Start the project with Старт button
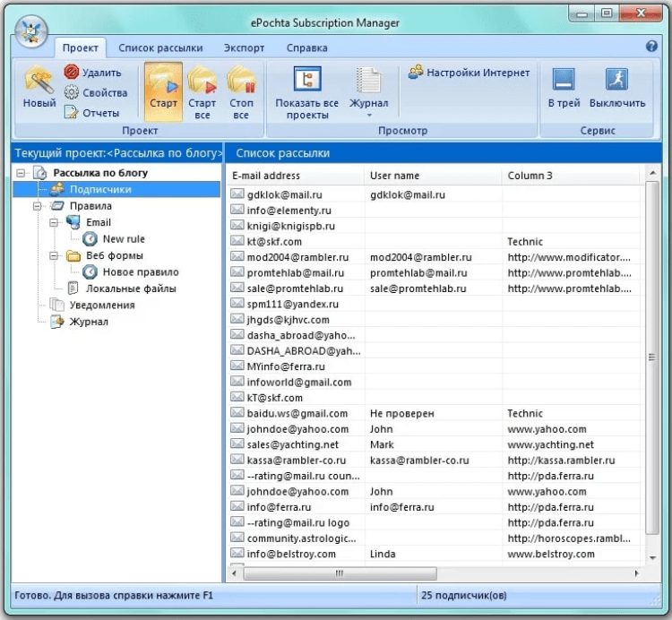The width and height of the screenshot is (672, 620). (x=163, y=91)
